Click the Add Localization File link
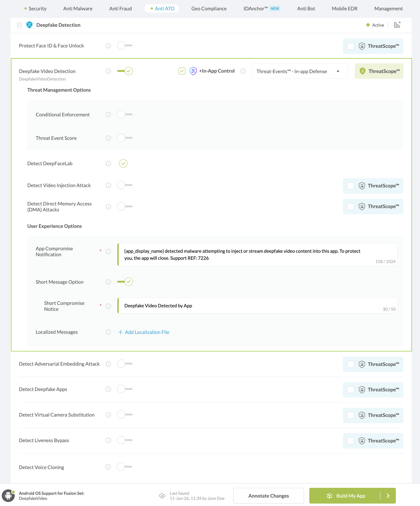Image resolution: width=420 pixels, height=506 pixels. (144, 332)
